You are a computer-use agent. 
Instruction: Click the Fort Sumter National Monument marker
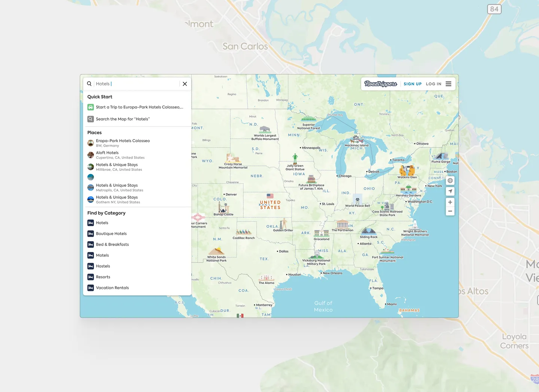pyautogui.click(x=388, y=255)
